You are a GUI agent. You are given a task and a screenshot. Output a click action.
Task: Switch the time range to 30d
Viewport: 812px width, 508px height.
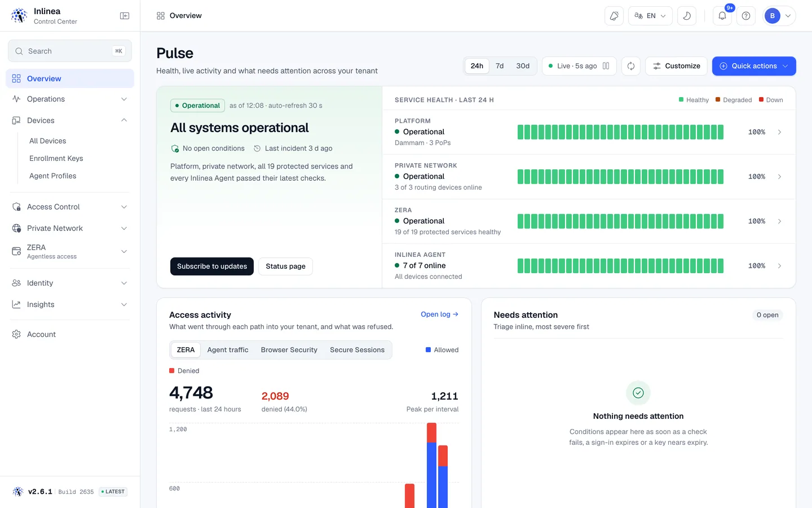(x=523, y=66)
